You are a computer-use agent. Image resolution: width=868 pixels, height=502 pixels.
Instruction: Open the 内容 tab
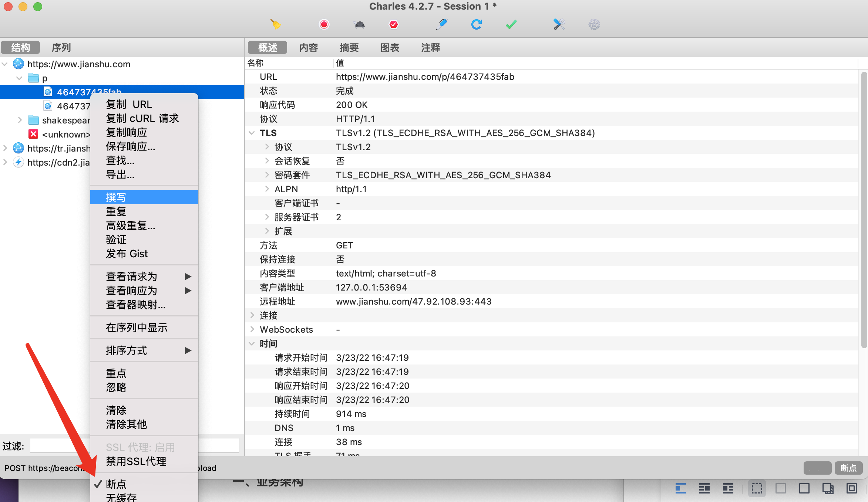click(308, 47)
